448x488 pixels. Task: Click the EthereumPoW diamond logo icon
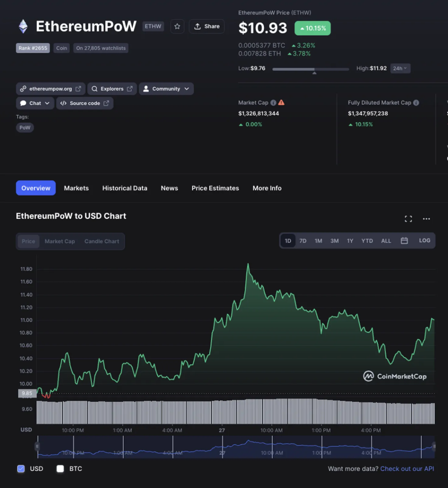[23, 26]
